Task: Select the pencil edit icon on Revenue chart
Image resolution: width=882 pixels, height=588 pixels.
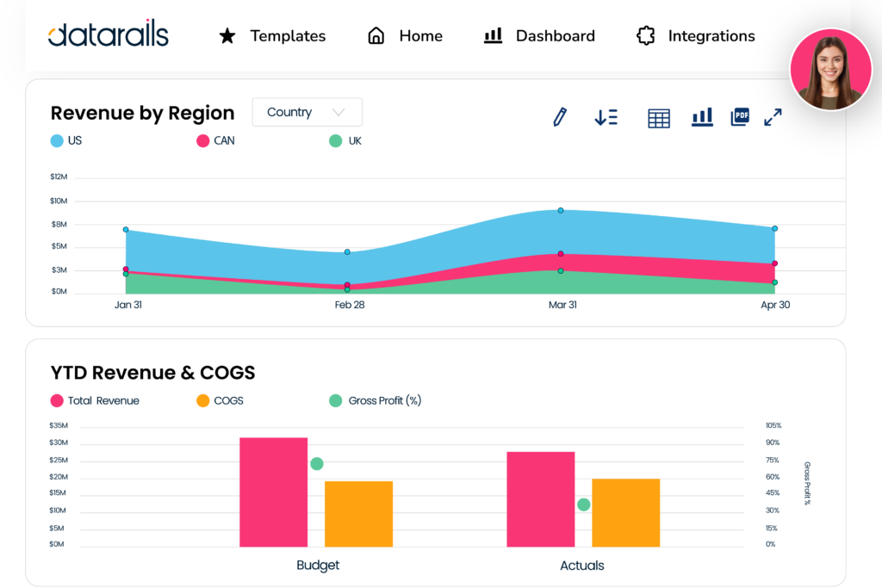Action: coord(559,117)
